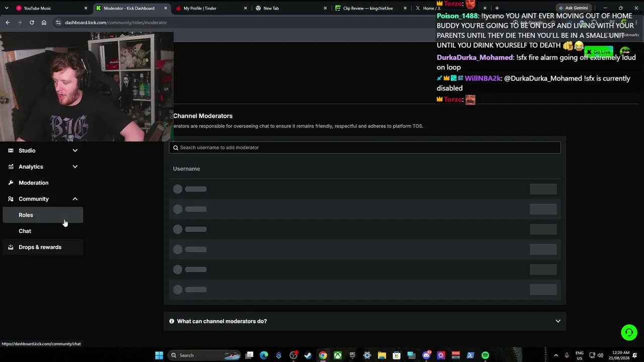Viewport: 644px width, 362px height.
Task: Collapse the Community section chevron
Action: click(x=75, y=199)
